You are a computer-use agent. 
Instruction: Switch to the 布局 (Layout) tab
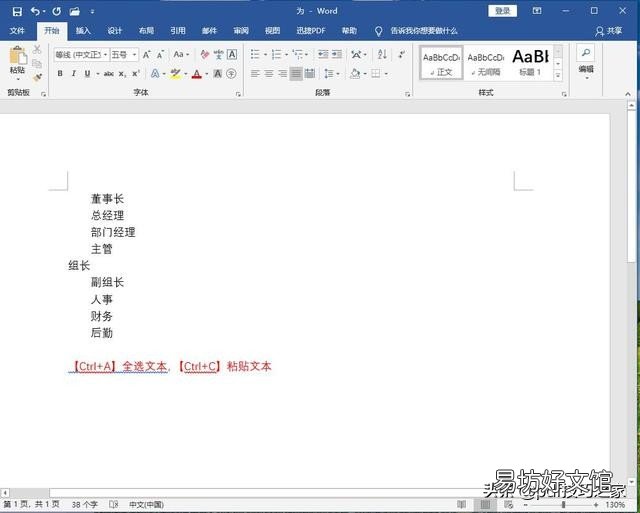tap(146, 31)
